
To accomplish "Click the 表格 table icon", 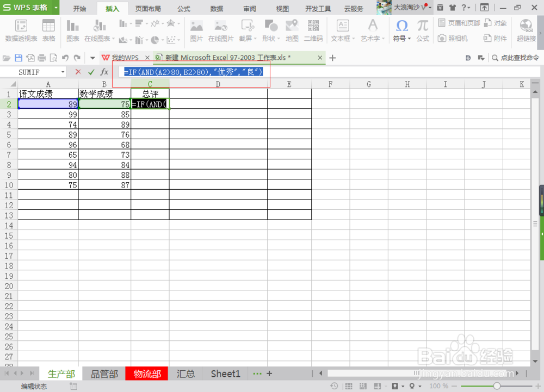I will 48,30.
